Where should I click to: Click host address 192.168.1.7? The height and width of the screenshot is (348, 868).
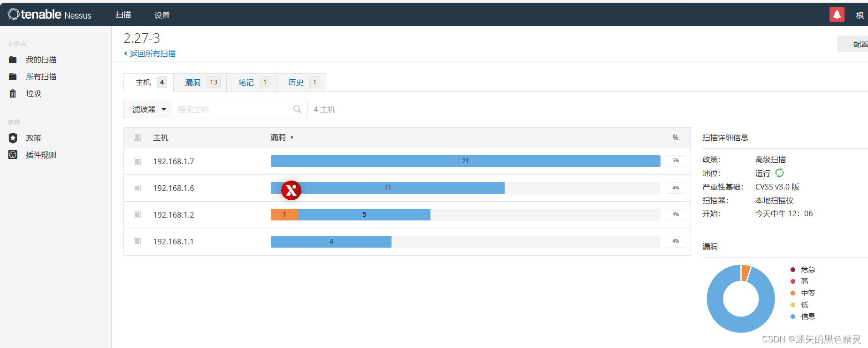(x=173, y=161)
